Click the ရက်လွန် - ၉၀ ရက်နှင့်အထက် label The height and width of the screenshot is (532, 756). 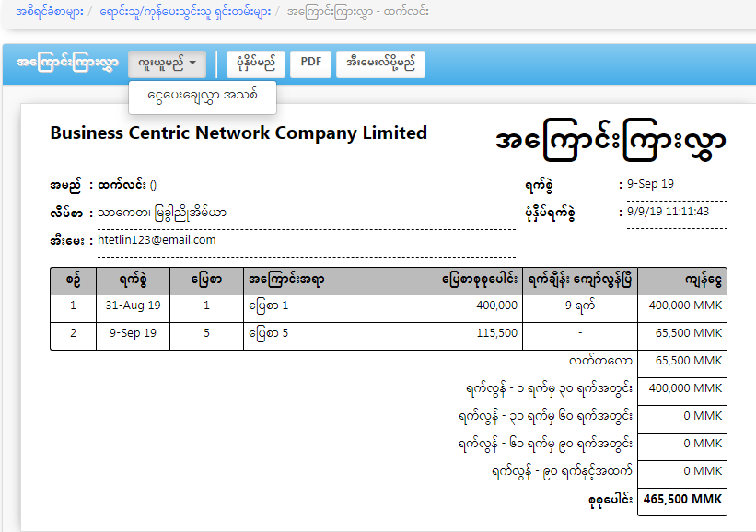(563, 471)
